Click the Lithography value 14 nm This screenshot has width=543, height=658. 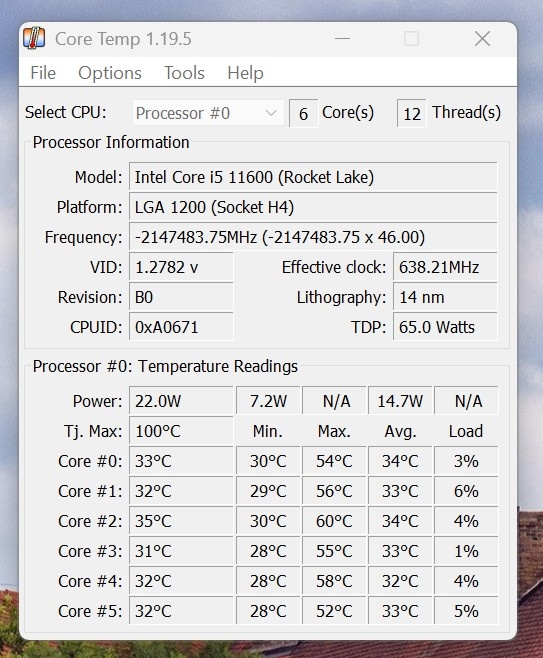click(445, 297)
